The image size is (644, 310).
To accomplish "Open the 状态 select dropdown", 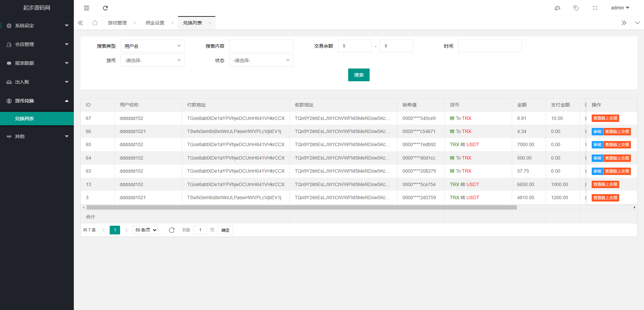I will click(261, 60).
